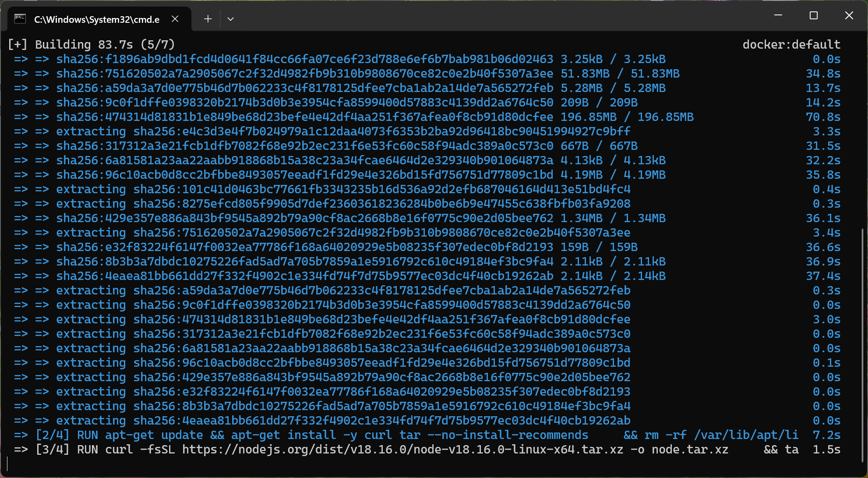Click the 209B / 209B download line
This screenshot has height=478, width=868.
427,102
